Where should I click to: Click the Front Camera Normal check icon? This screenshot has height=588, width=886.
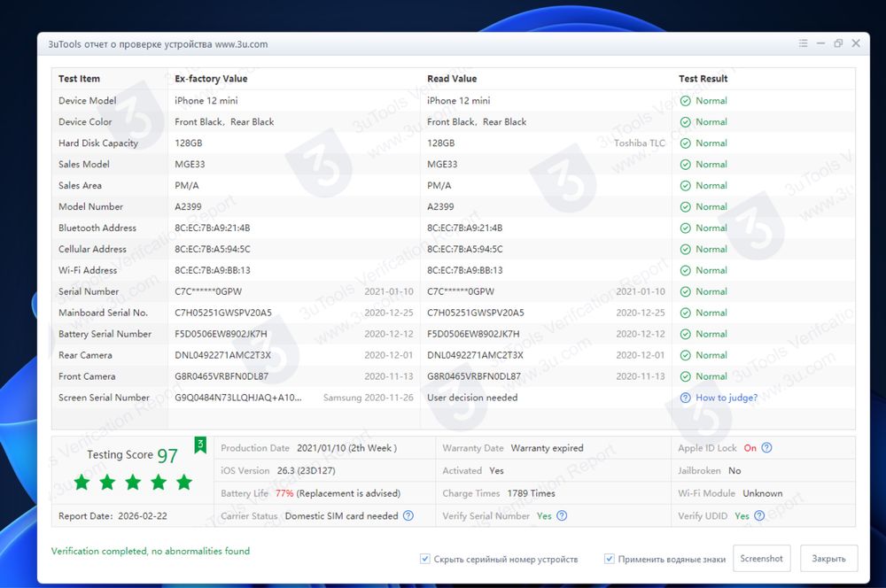tap(686, 376)
